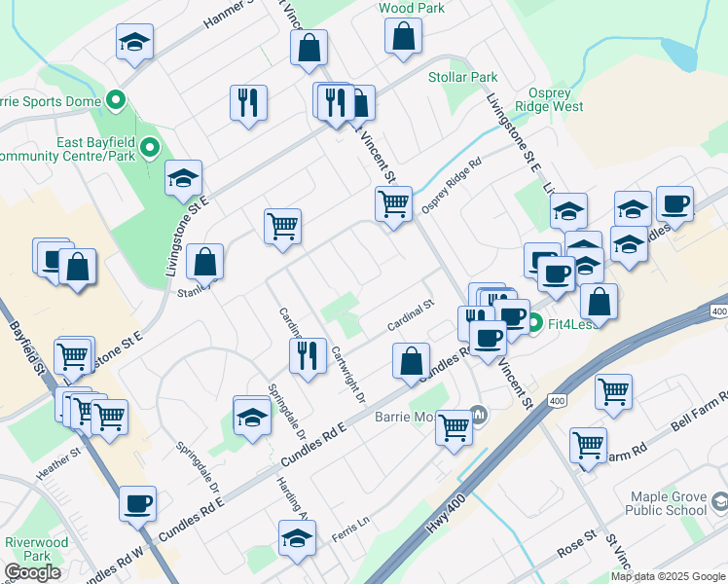Click the cafe marker at Bayfield St and Cundles Rd
Image resolution: width=728 pixels, height=584 pixels.
(138, 504)
